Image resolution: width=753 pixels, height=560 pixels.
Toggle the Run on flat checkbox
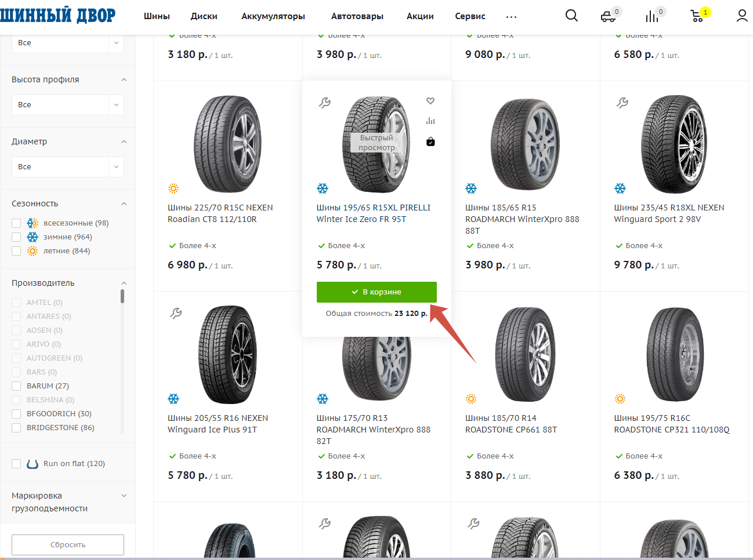point(16,464)
